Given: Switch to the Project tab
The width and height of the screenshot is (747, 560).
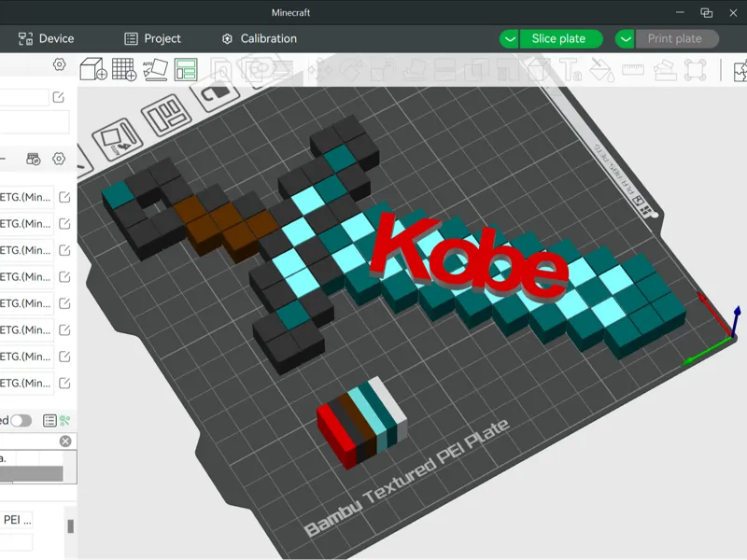Looking at the screenshot, I should tap(152, 38).
